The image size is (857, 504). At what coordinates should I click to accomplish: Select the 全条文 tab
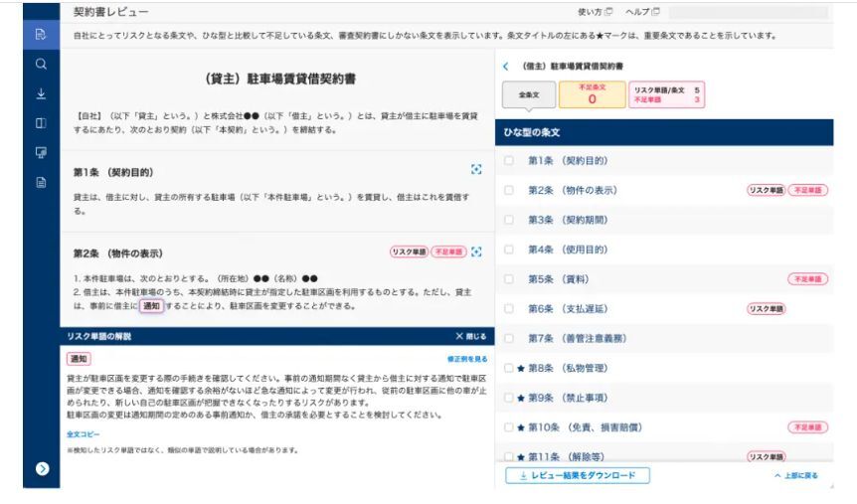pyautogui.click(x=529, y=94)
